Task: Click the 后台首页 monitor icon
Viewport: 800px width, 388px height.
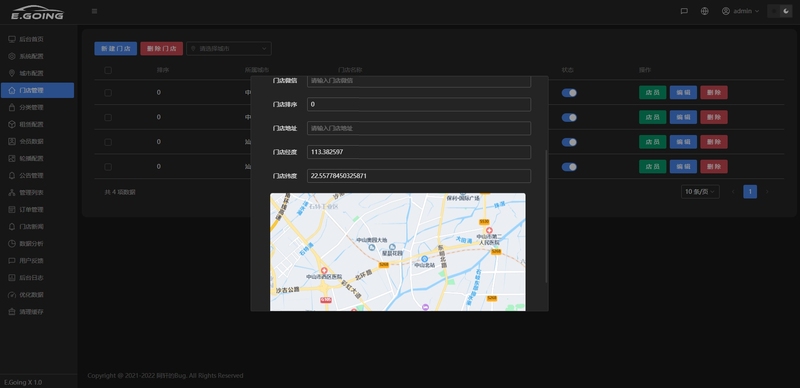Action: (12, 39)
